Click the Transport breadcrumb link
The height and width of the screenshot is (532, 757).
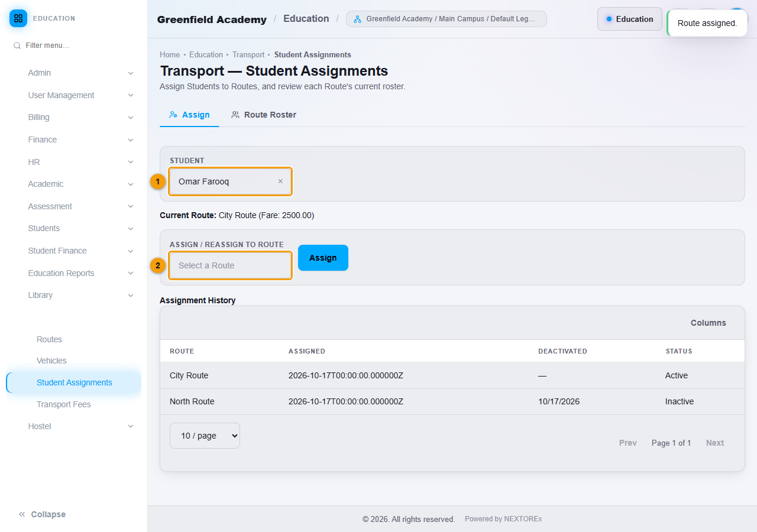point(248,54)
